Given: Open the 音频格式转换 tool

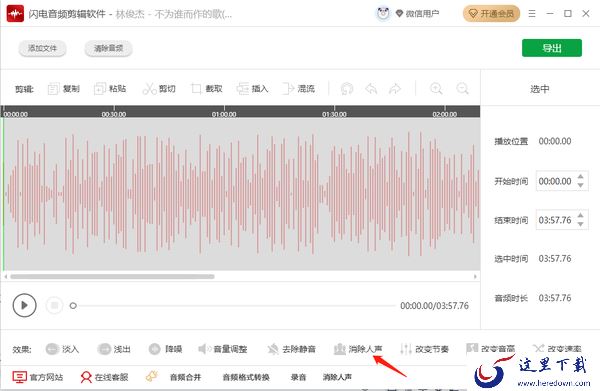Looking at the screenshot, I should point(246,377).
